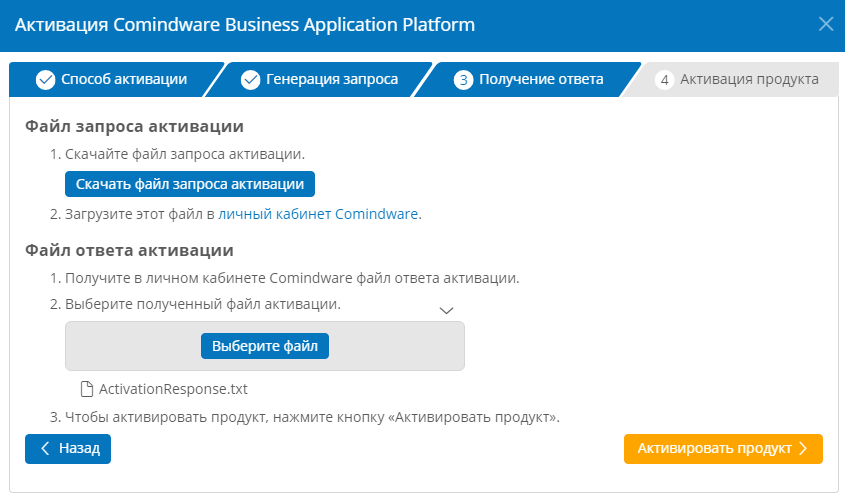Screen dimensions: 845x497
Task: Click Скачать файл запроса активации button
Action: click(x=190, y=184)
